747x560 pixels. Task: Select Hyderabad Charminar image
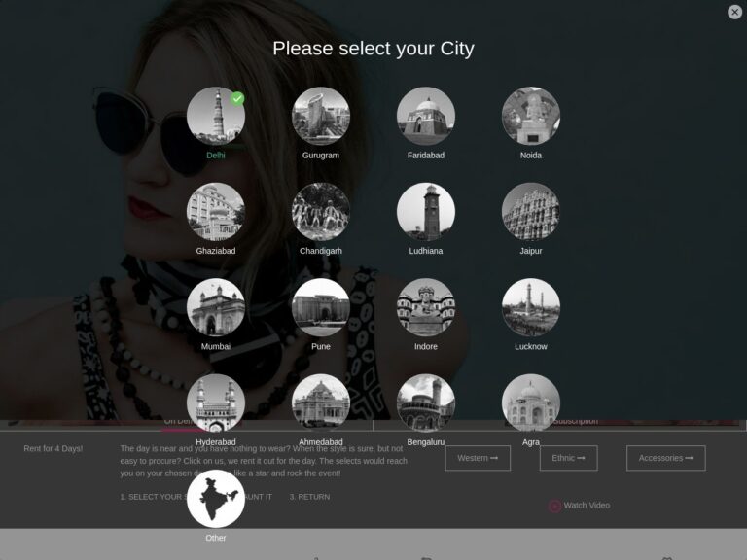216,402
